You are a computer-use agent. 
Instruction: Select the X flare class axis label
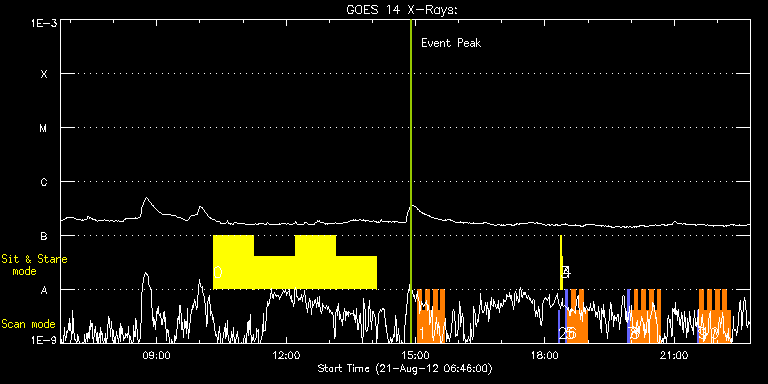[x=44, y=74]
